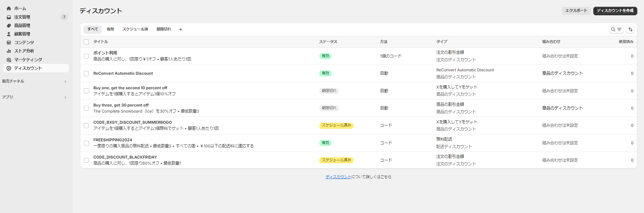The width and height of the screenshot is (644, 213).
Task: Click the Orders (注文管理) inbox icon
Action: (9, 17)
